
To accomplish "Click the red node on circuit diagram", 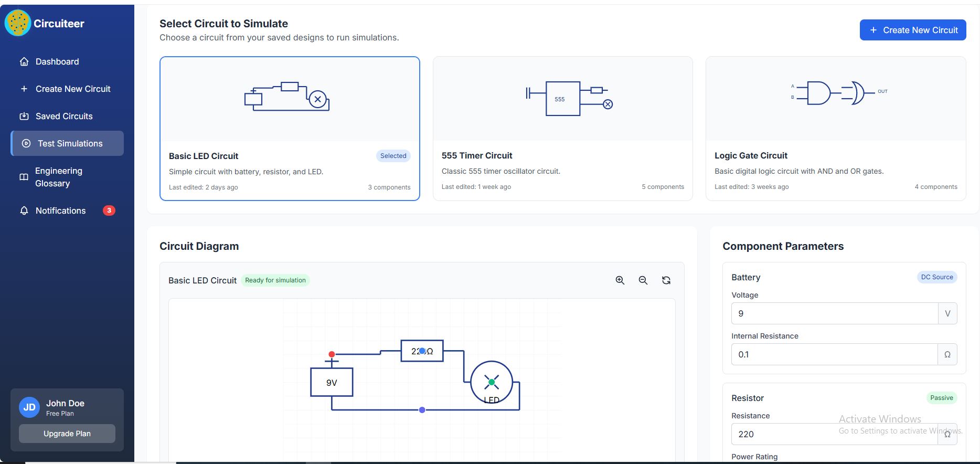I will coord(332,354).
